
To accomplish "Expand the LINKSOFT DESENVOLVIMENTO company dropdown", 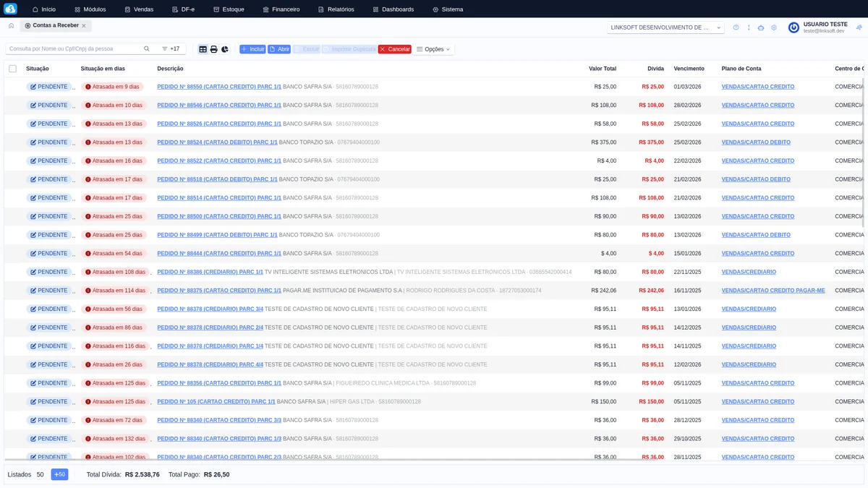I will pos(665,27).
